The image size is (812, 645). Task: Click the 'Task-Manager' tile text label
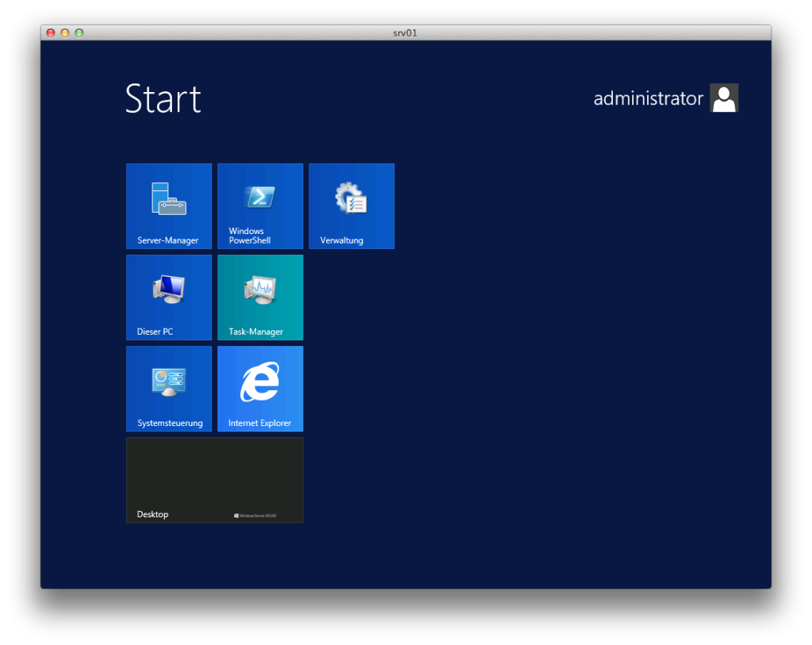click(x=255, y=332)
